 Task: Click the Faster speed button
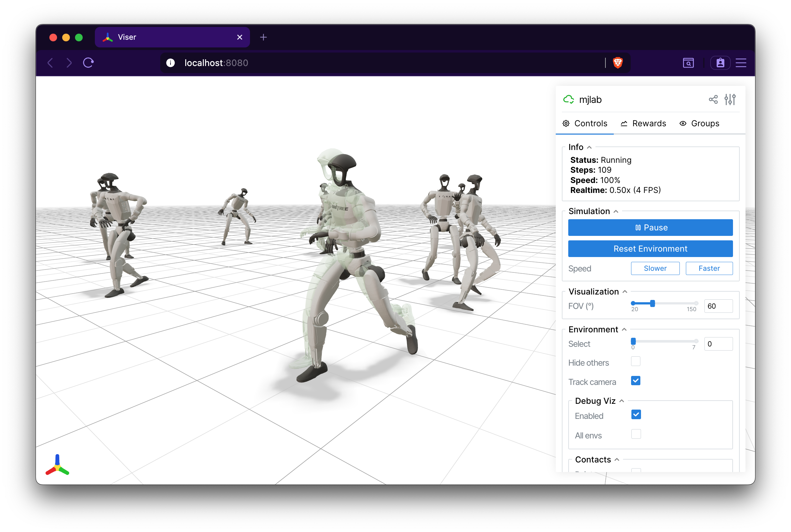tap(709, 268)
